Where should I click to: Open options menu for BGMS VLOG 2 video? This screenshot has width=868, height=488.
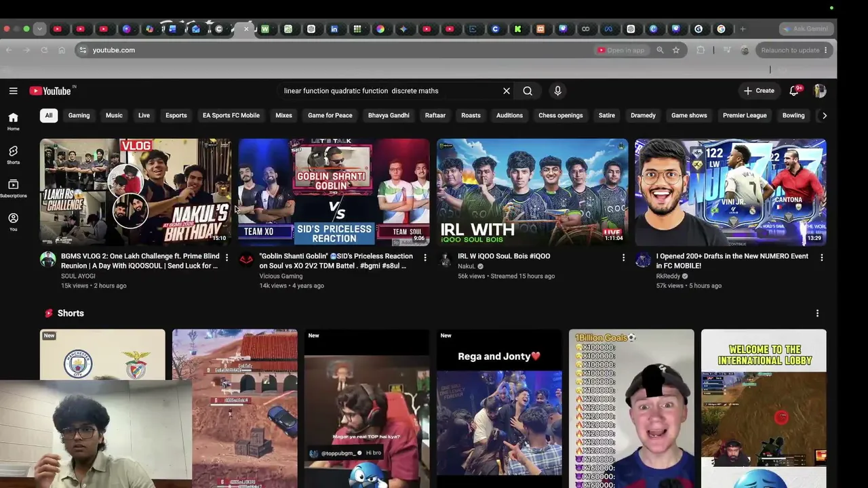(226, 258)
